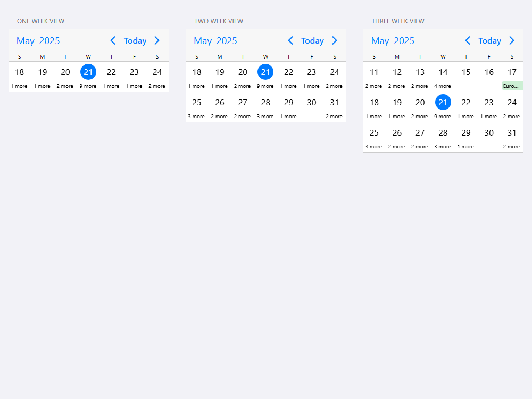532x399 pixels.
Task: Select day 13 in three week view
Action: pyautogui.click(x=420, y=72)
